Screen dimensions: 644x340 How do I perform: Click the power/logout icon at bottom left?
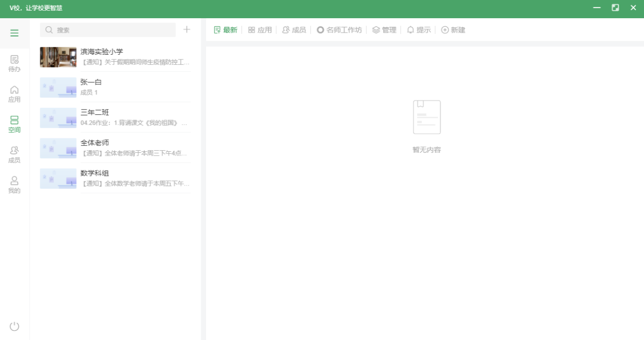pyautogui.click(x=14, y=326)
